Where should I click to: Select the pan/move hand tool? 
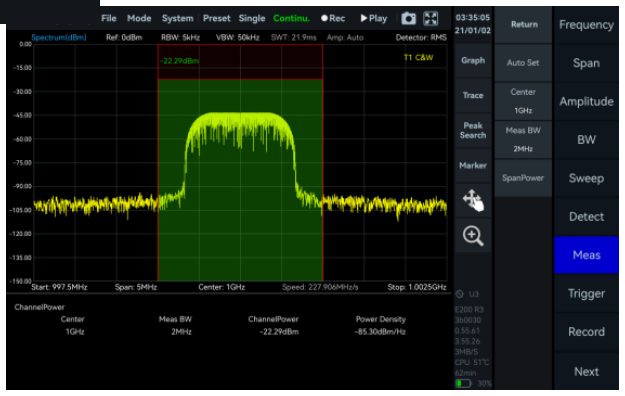tap(473, 200)
